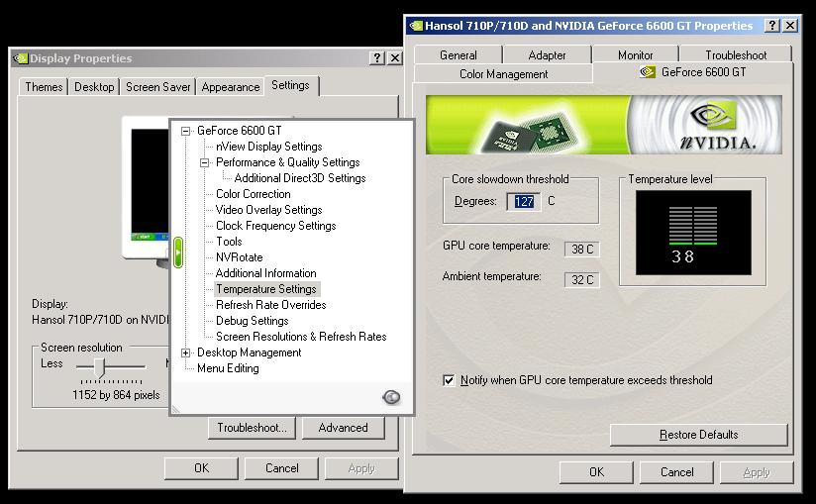Select Video Overlay Settings
Screen dimensions: 816x504
click(269, 210)
